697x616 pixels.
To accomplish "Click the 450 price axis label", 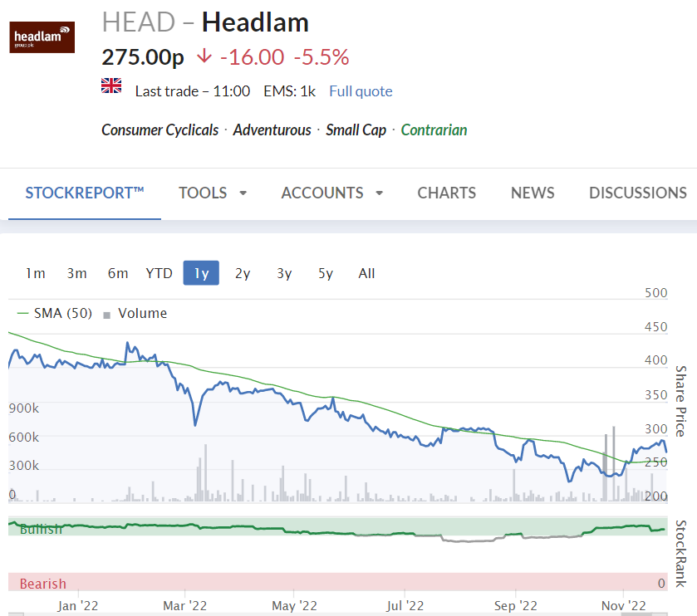I will point(656,326).
